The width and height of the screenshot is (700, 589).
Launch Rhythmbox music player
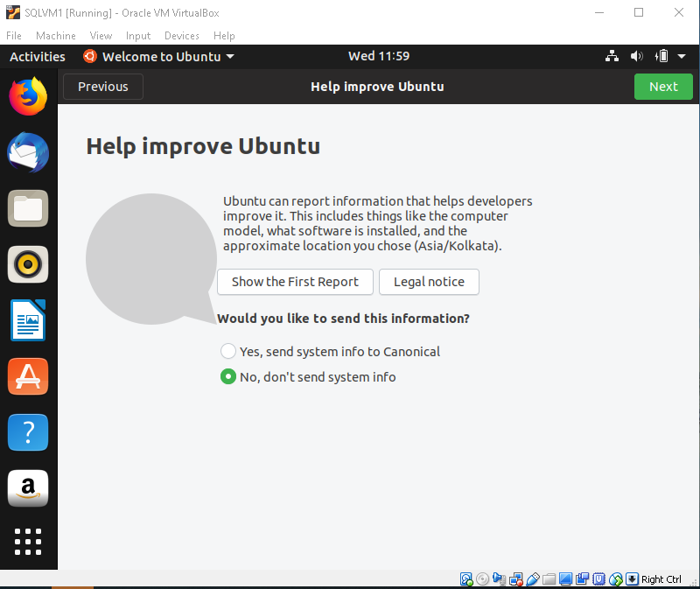pyautogui.click(x=28, y=264)
